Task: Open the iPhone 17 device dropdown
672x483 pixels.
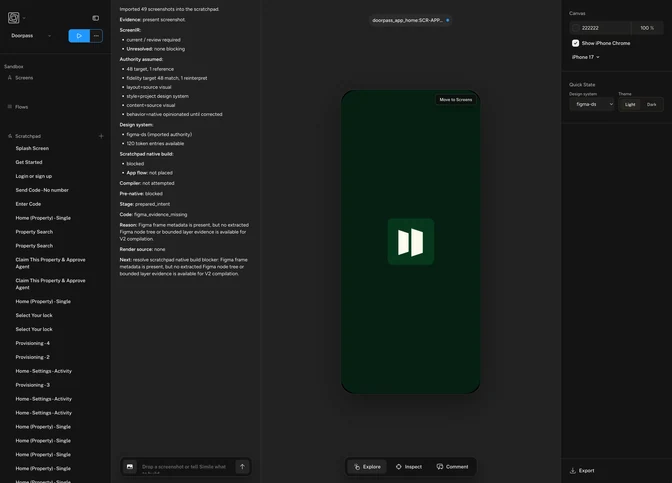Action: point(585,57)
